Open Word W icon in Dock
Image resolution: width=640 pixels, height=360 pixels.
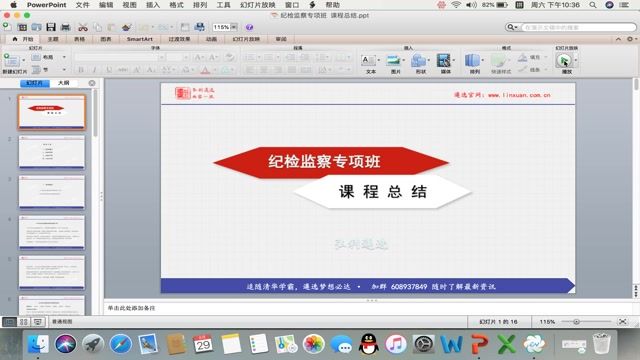pyautogui.click(x=451, y=344)
